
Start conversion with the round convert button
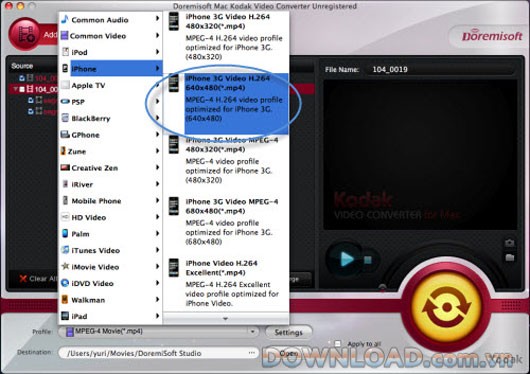[x=446, y=307]
